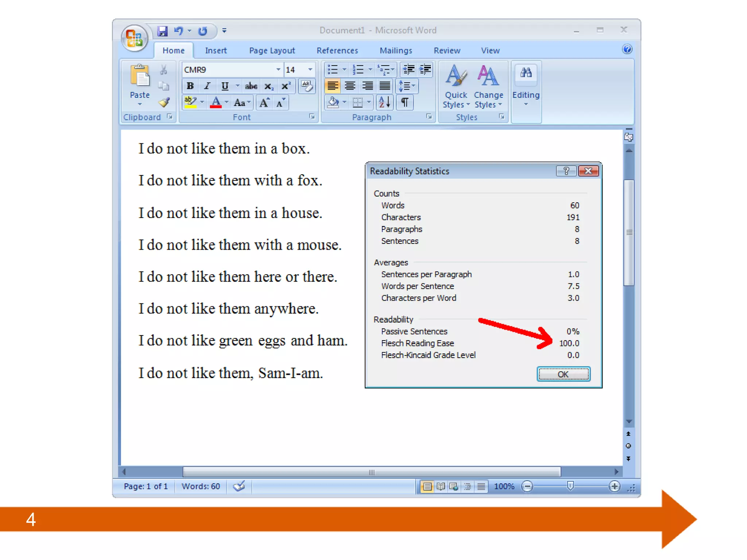Screen dimensions: 747x560
Task: Click the horizontal scrollbar thumb
Action: click(371, 472)
